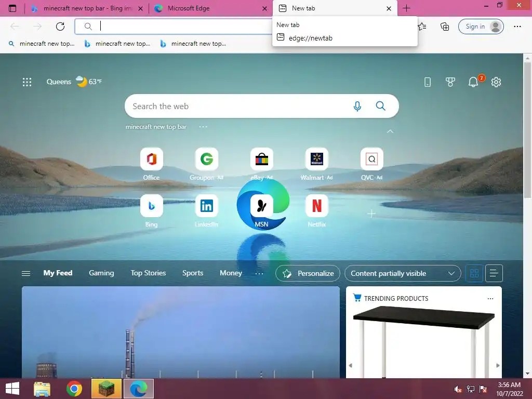Image resolution: width=532 pixels, height=399 pixels.
Task: Select the Gaming feed tab
Action: pos(101,273)
